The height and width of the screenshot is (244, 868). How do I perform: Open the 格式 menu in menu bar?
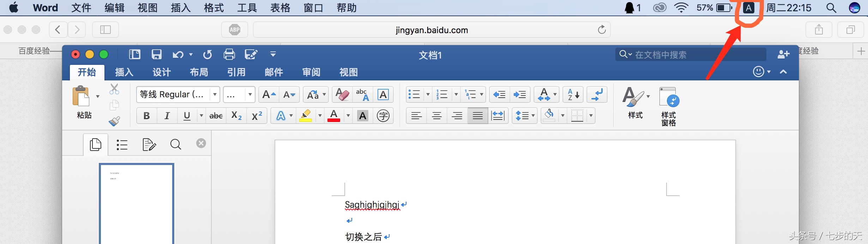pyautogui.click(x=214, y=8)
